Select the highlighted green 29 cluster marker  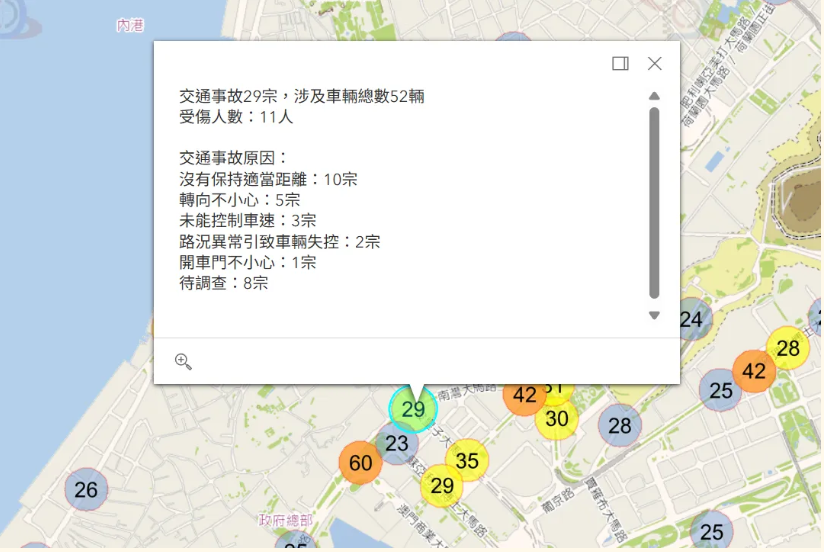click(x=413, y=408)
